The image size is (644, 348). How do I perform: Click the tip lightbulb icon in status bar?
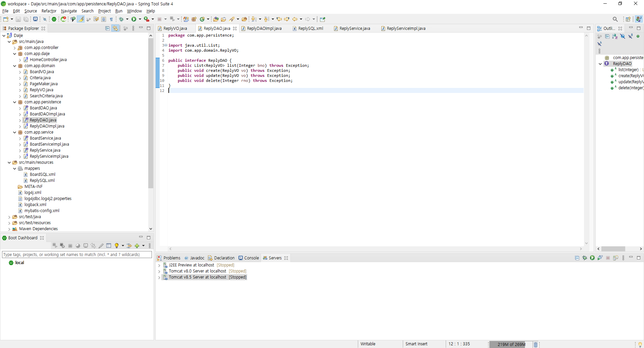[640, 344]
